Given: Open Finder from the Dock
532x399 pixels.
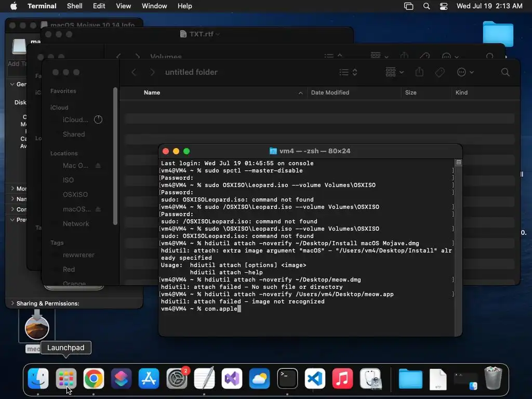Looking at the screenshot, I should (x=38, y=378).
